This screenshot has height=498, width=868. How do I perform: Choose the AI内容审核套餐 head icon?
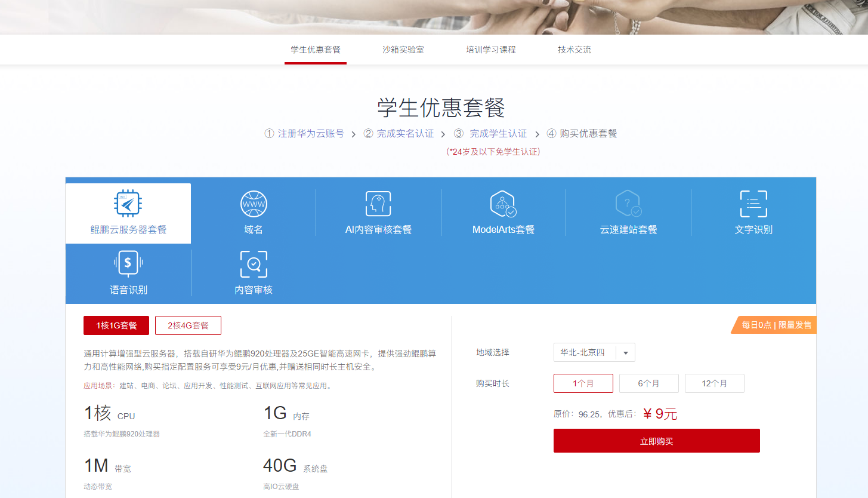click(x=378, y=204)
